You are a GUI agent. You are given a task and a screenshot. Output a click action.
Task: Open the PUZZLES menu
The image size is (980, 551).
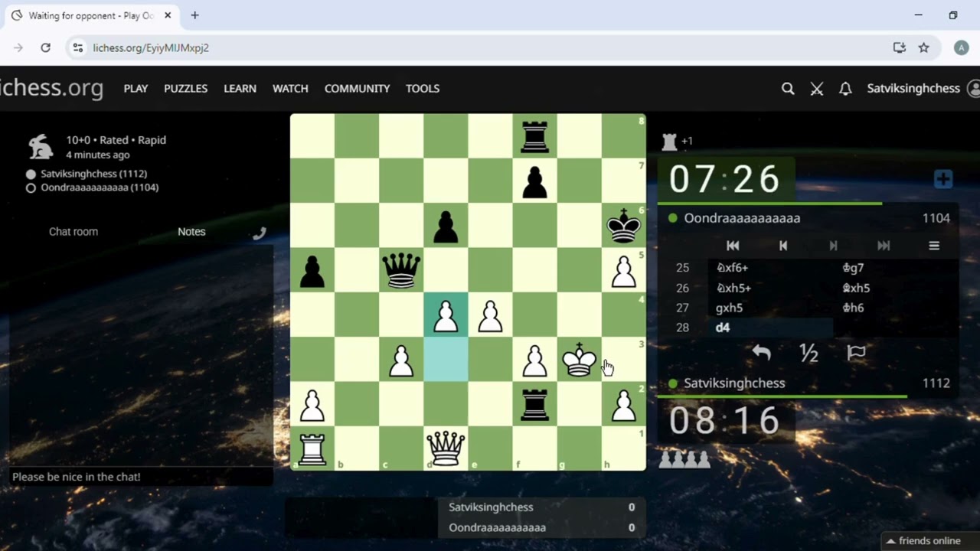tap(185, 89)
